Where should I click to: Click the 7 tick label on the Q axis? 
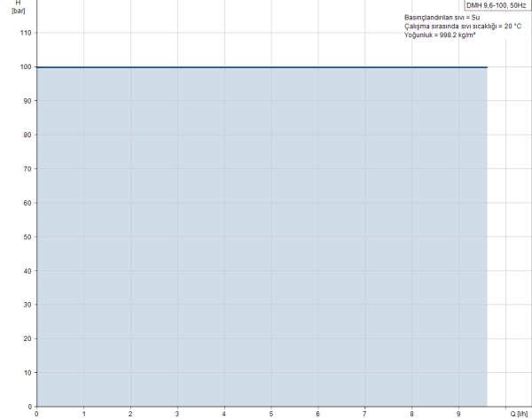364,414
